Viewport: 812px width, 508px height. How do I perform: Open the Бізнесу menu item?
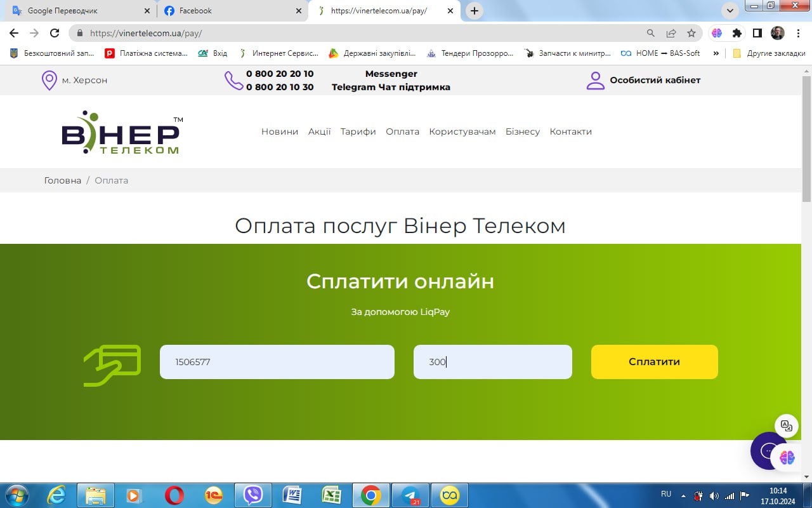click(523, 131)
